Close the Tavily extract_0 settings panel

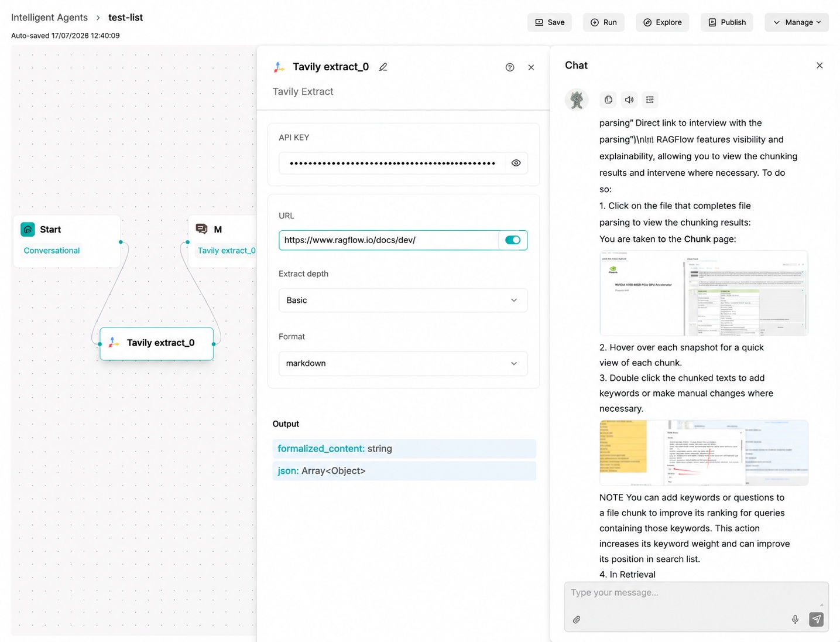click(x=531, y=67)
